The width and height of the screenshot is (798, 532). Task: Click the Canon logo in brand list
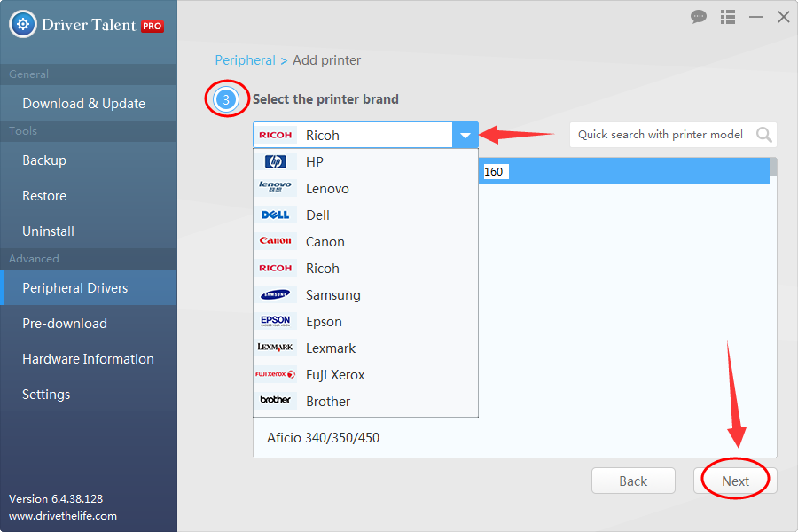[276, 241]
